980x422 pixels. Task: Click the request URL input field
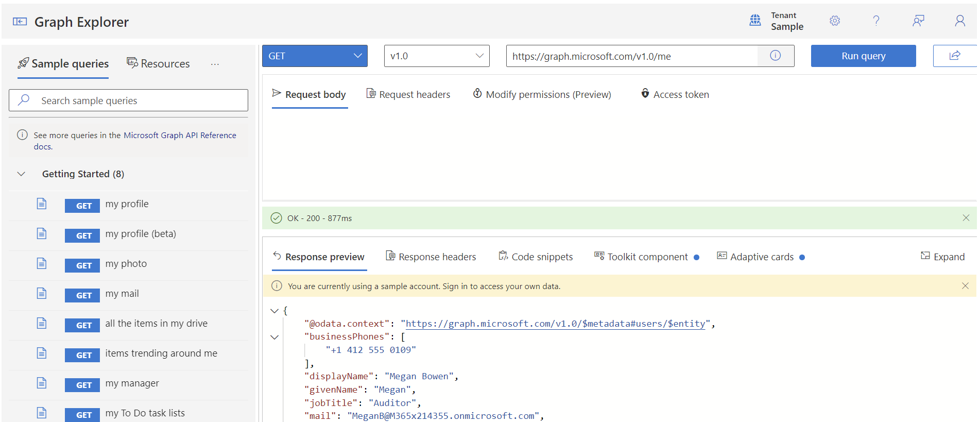pos(632,56)
